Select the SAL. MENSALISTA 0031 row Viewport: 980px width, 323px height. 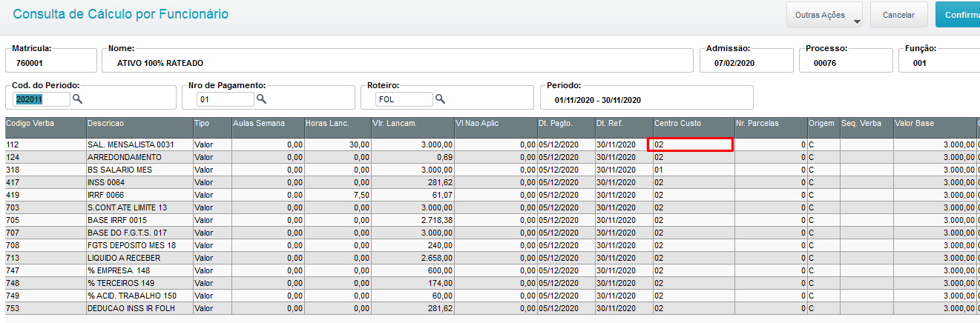coord(131,144)
